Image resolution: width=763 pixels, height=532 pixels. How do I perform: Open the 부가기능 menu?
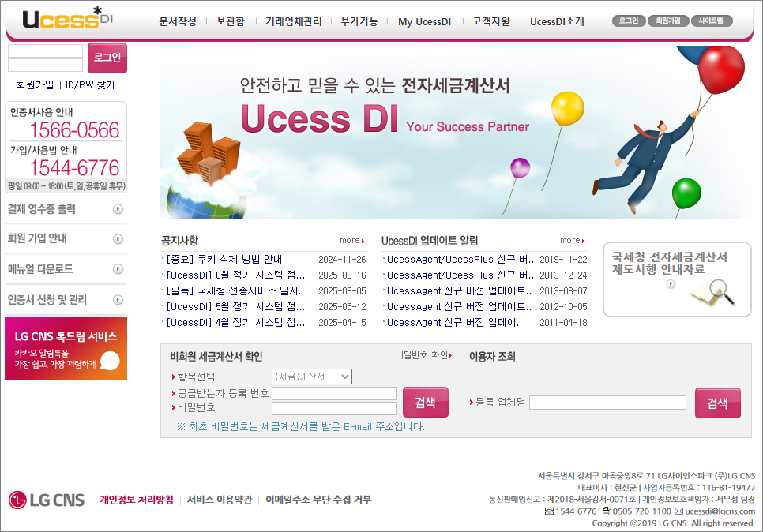(359, 21)
